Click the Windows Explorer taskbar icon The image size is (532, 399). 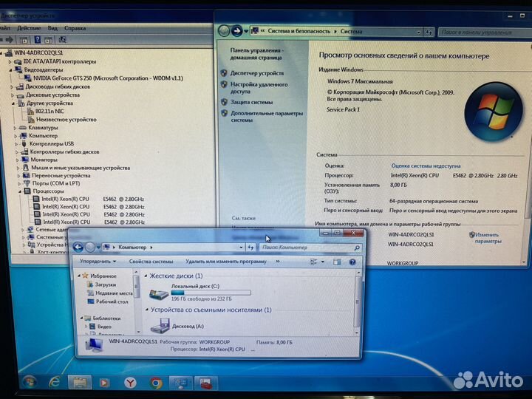(79, 383)
